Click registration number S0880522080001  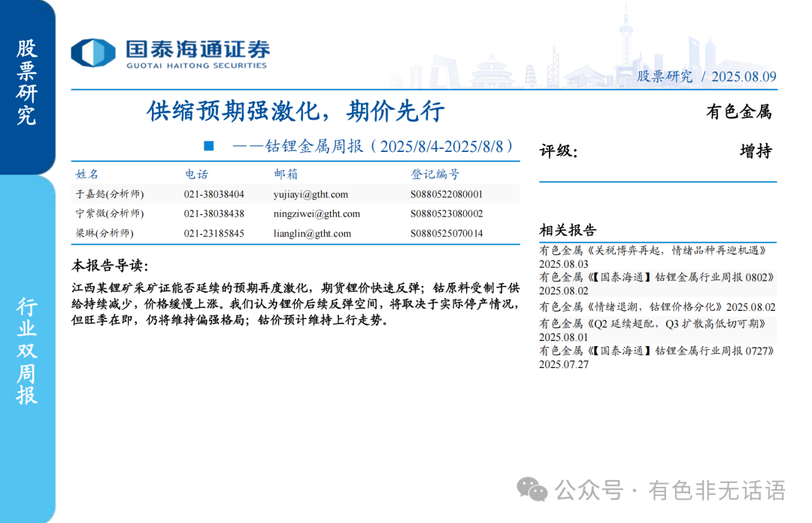click(x=447, y=194)
